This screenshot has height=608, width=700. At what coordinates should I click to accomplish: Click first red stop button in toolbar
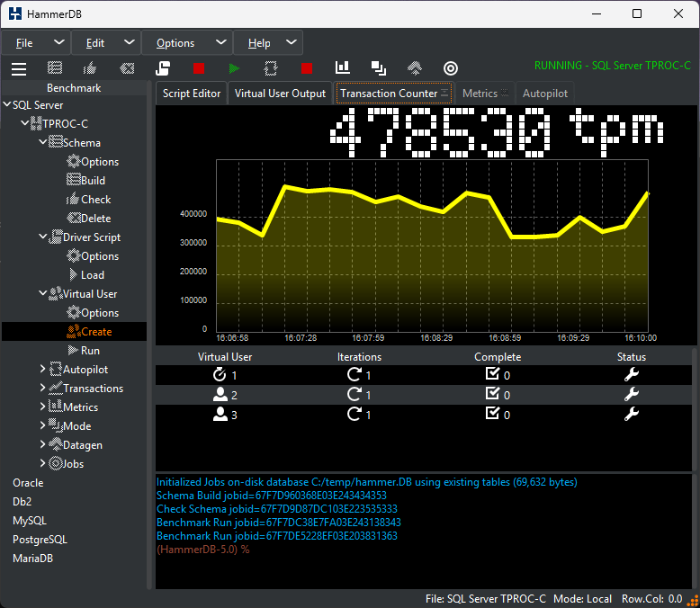(199, 68)
